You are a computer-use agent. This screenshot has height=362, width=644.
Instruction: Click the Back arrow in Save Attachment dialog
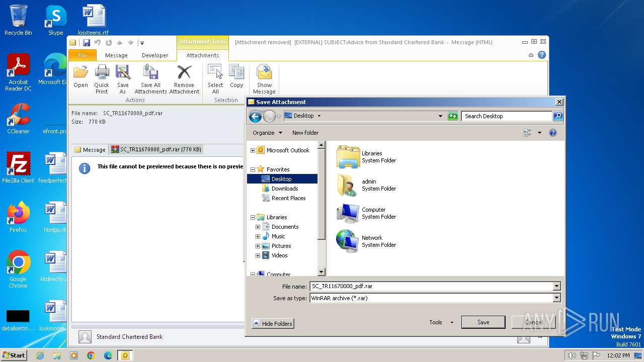255,117
